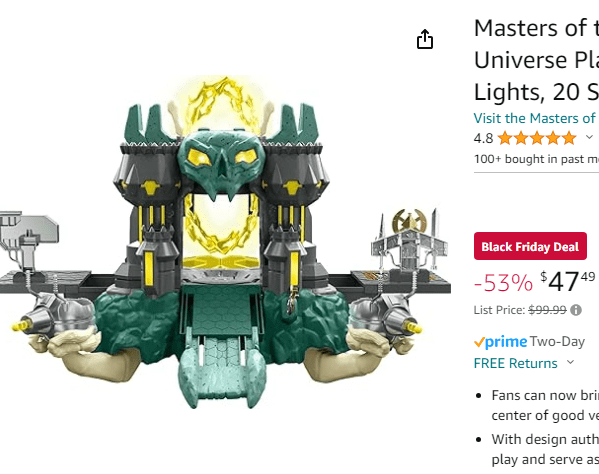Click the castle playset product image

[225, 243]
